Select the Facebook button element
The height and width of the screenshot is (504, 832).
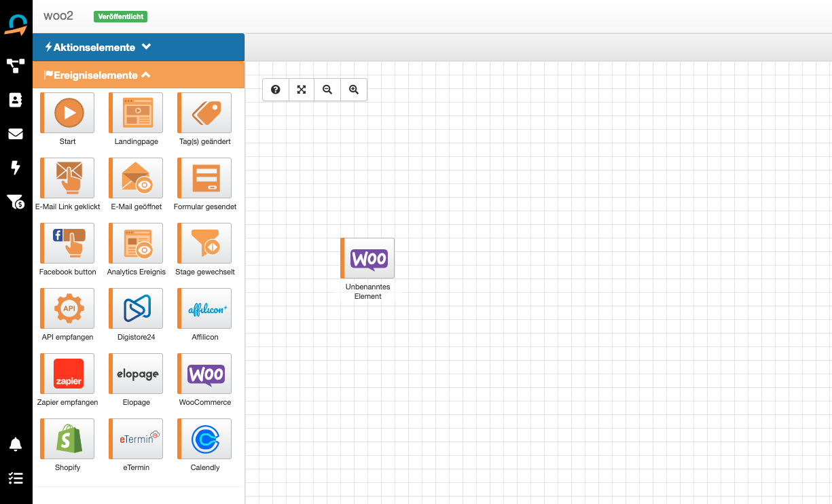(68, 243)
